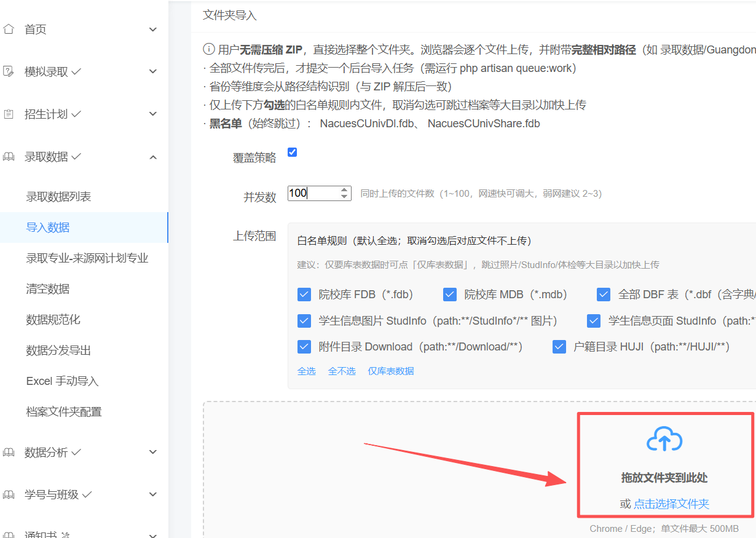The image size is (756, 538).
Task: Click the 录取数据 book icon
Action: tap(8, 157)
